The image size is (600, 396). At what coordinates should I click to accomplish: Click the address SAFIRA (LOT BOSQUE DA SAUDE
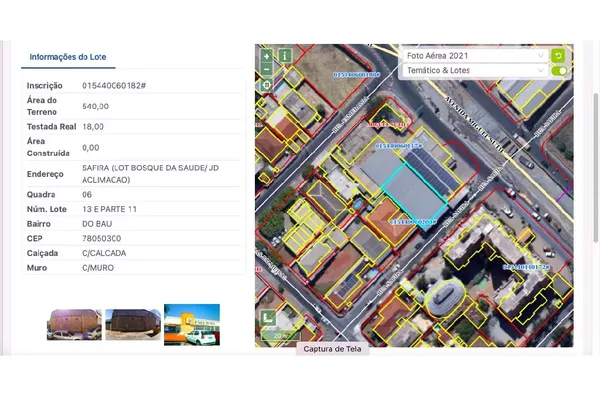point(151,174)
